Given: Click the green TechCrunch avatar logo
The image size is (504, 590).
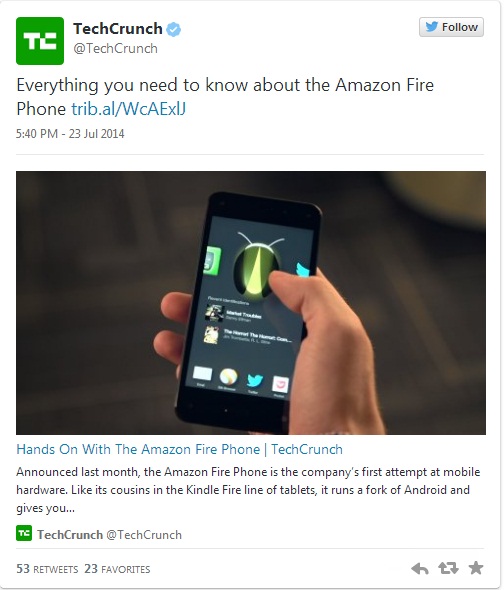Looking at the screenshot, I should click(40, 41).
